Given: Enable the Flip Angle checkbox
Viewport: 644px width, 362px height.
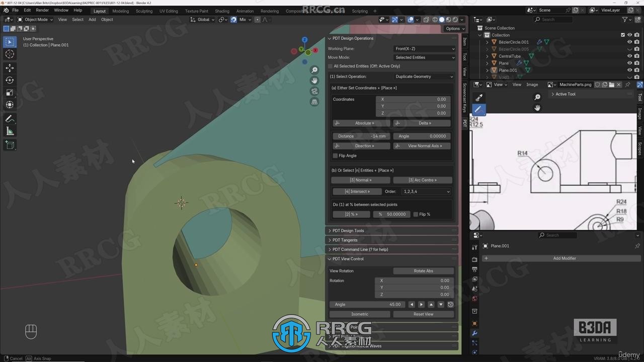Looking at the screenshot, I should [x=336, y=156].
